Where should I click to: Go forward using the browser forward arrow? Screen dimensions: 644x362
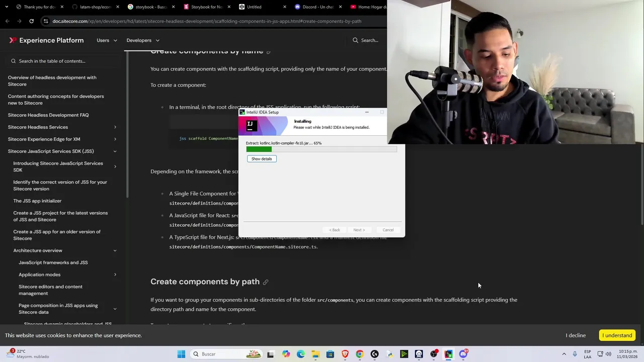(19, 21)
